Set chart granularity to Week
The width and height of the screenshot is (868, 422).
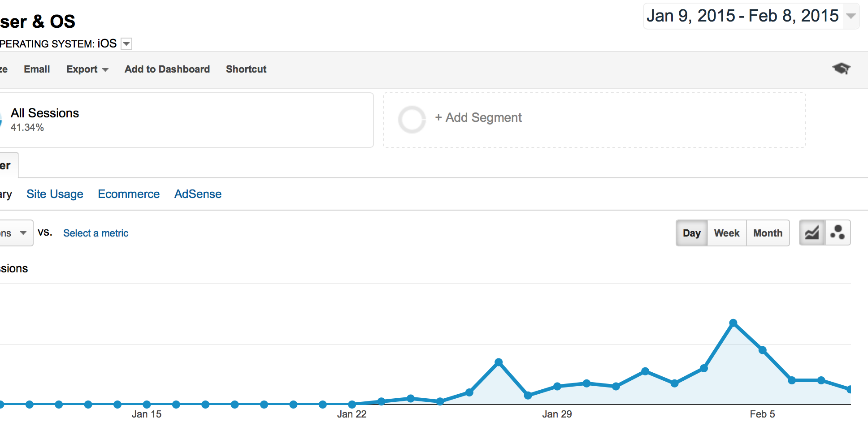(726, 233)
